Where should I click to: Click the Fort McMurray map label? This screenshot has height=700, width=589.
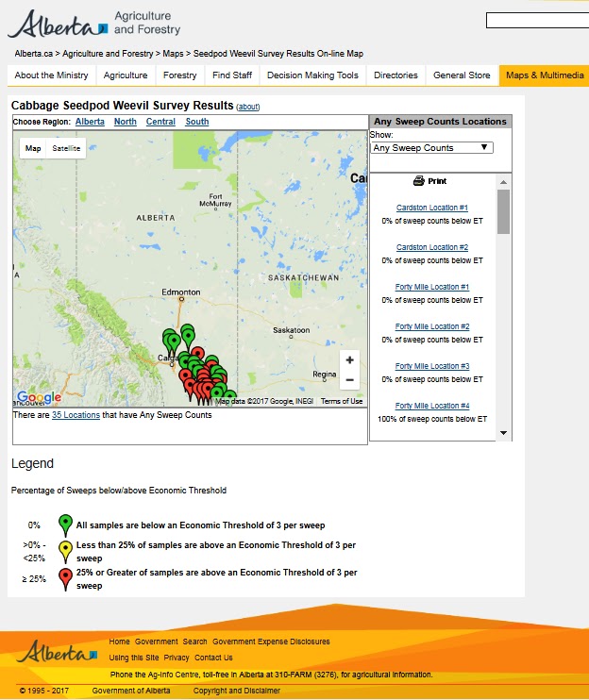pos(215,200)
